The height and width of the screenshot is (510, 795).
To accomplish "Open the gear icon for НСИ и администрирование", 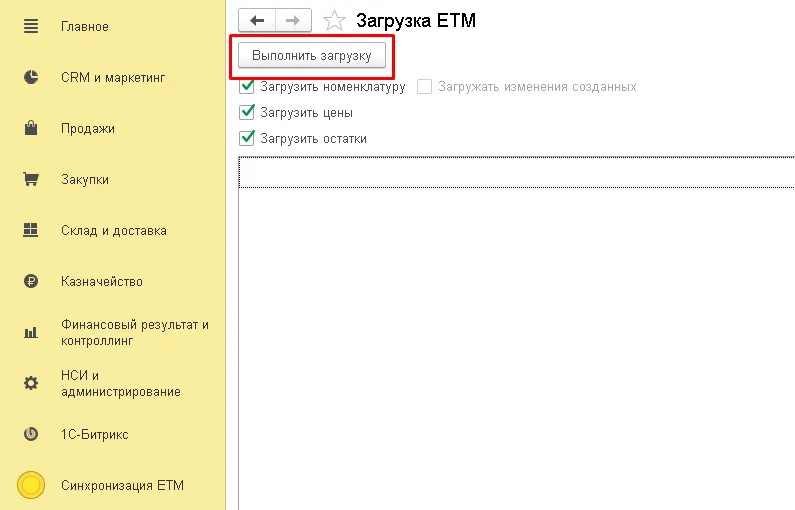I will tap(30, 383).
